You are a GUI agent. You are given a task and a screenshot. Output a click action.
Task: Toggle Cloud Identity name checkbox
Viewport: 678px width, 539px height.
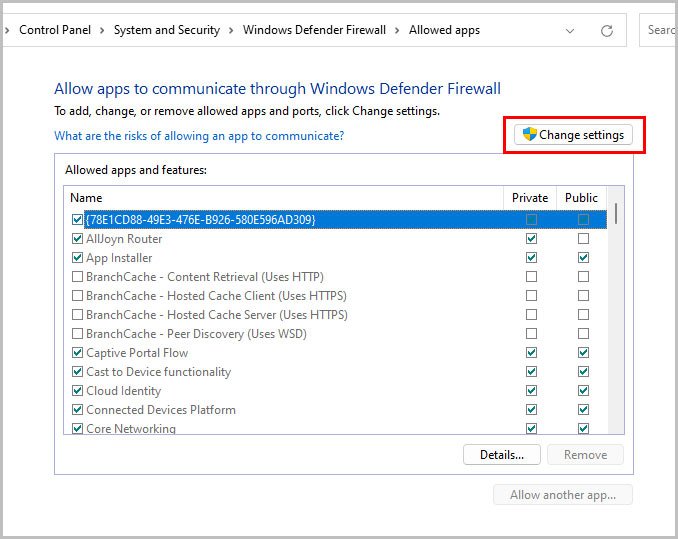coord(77,391)
